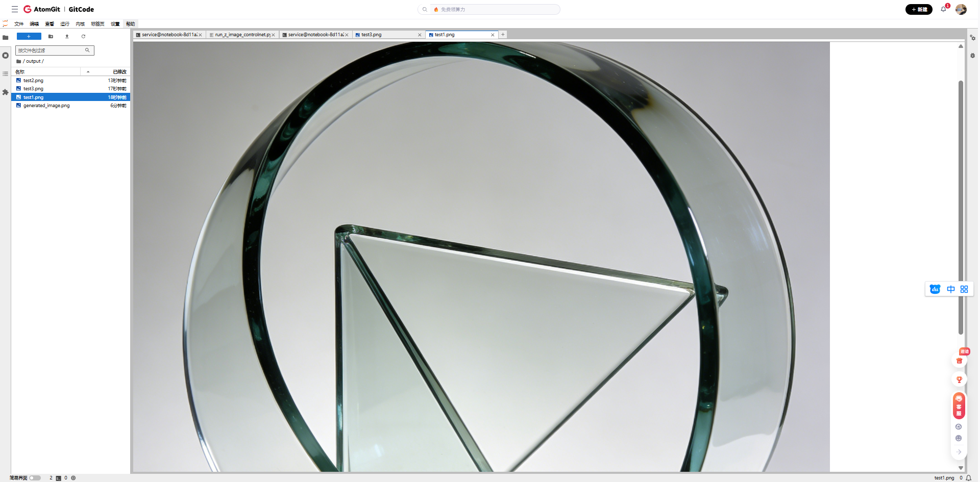The height and width of the screenshot is (482, 980).
Task: Add a new tab with plus button
Action: pyautogui.click(x=503, y=35)
